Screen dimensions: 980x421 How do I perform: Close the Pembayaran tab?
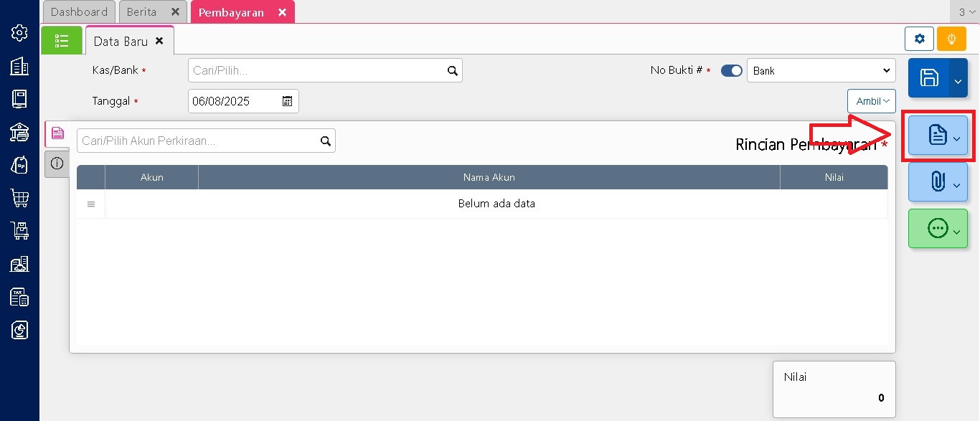point(282,12)
